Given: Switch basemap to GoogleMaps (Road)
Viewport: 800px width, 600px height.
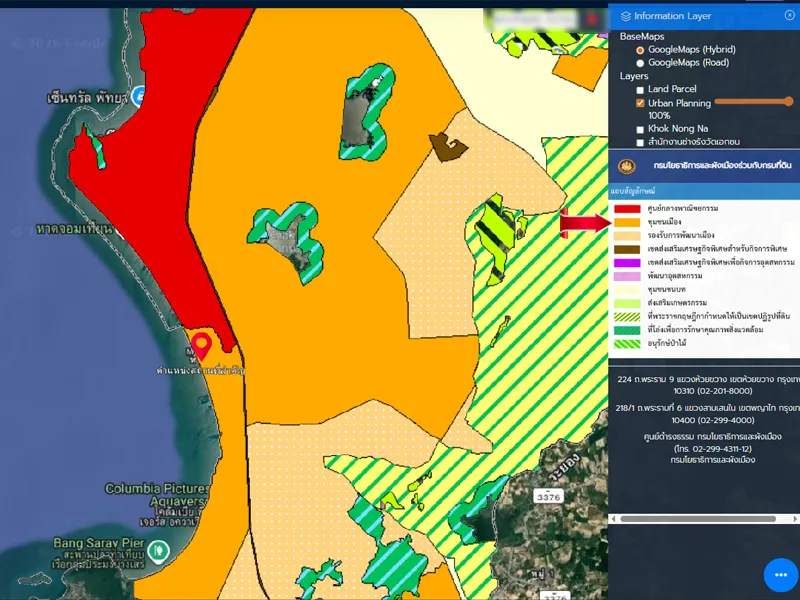Looking at the screenshot, I should pyautogui.click(x=640, y=63).
